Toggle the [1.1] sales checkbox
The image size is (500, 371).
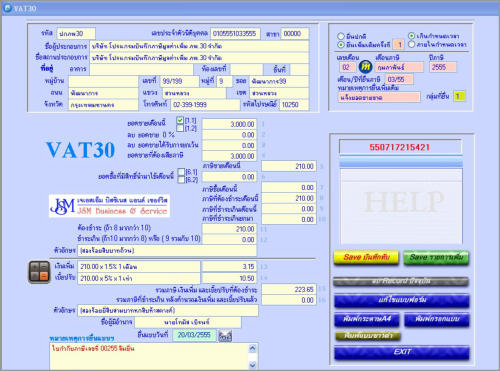[x=180, y=120]
